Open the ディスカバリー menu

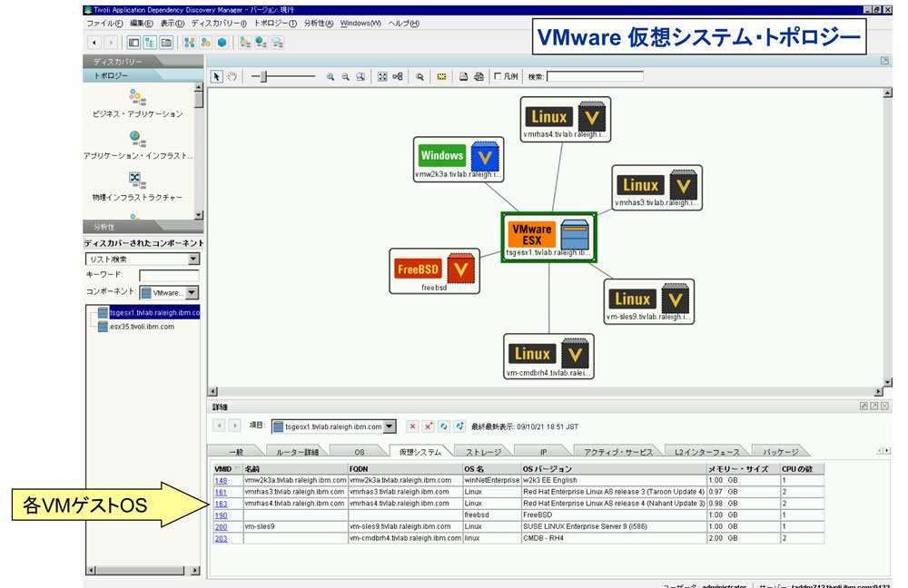click(x=219, y=24)
